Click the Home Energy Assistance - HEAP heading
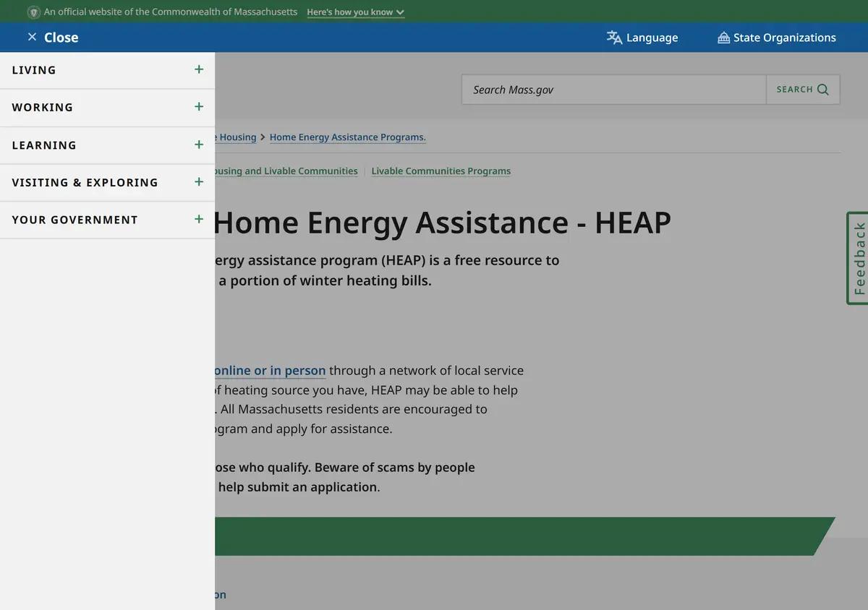The width and height of the screenshot is (868, 610). [x=443, y=222]
